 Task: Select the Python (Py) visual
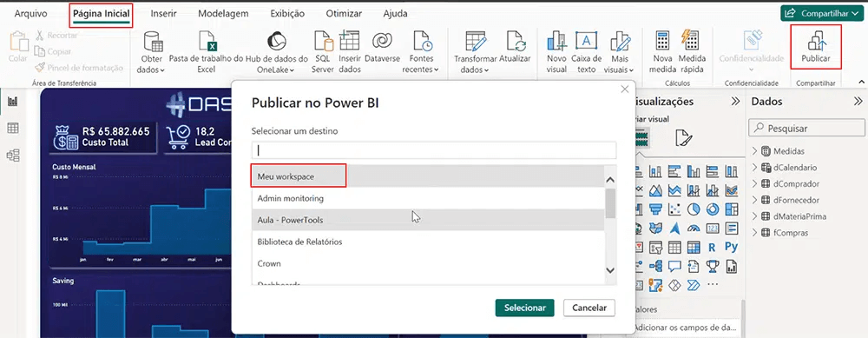[x=731, y=246]
